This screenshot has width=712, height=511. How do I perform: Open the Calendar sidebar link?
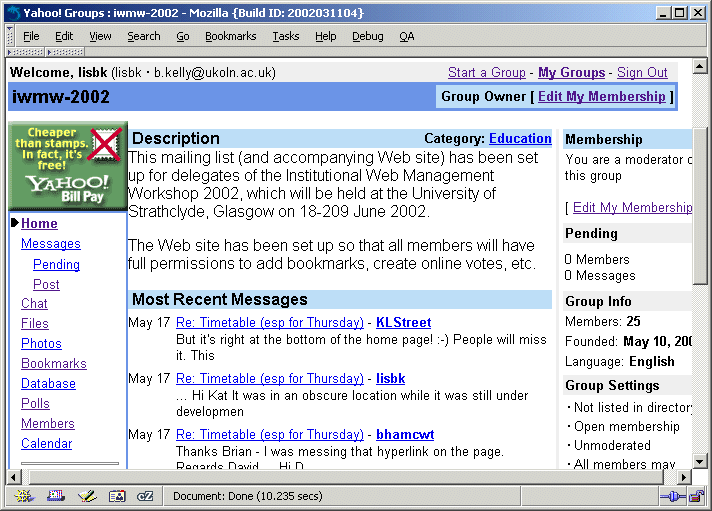point(46,444)
